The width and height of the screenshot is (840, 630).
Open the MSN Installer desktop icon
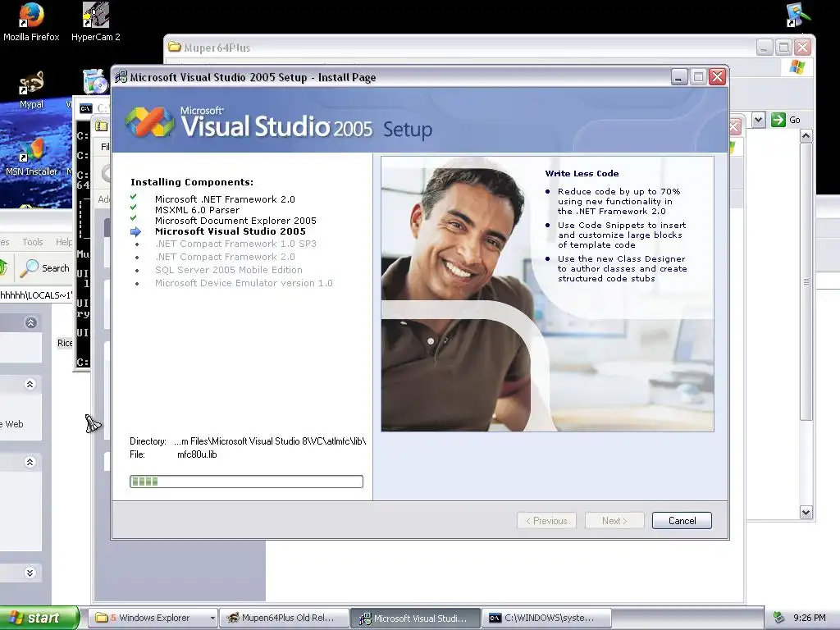point(31,157)
